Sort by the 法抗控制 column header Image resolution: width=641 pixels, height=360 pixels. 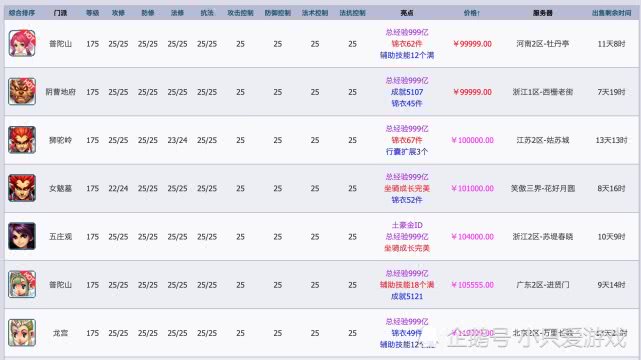pyautogui.click(x=352, y=13)
